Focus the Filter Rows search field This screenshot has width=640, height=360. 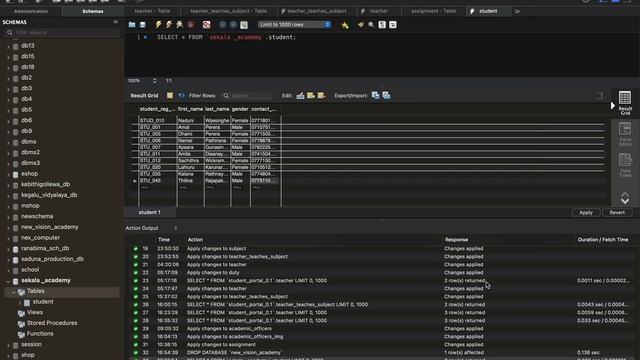(247, 96)
